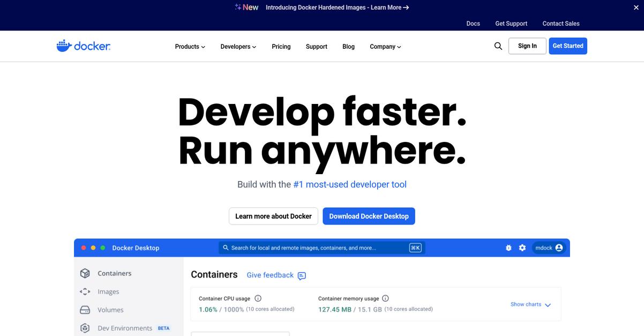Viewport: 644px width, 336px height.
Task: Open the Pricing page
Action: (x=281, y=47)
